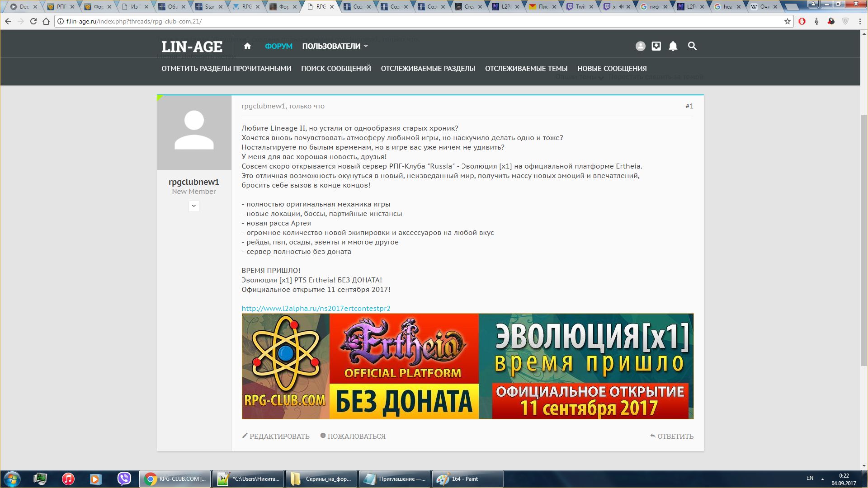The height and width of the screenshot is (488, 868).
Task: Open rpgclubnew1 profile name under avatar
Action: point(194,182)
